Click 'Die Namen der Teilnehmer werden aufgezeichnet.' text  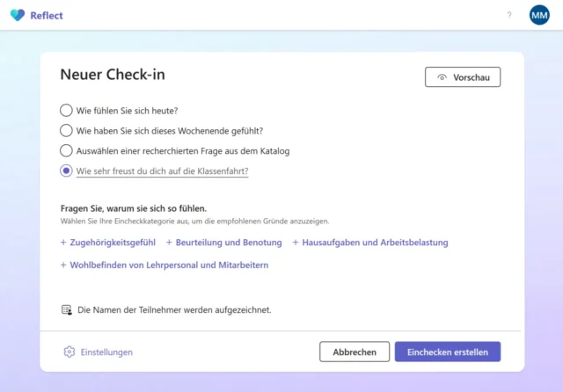174,310
